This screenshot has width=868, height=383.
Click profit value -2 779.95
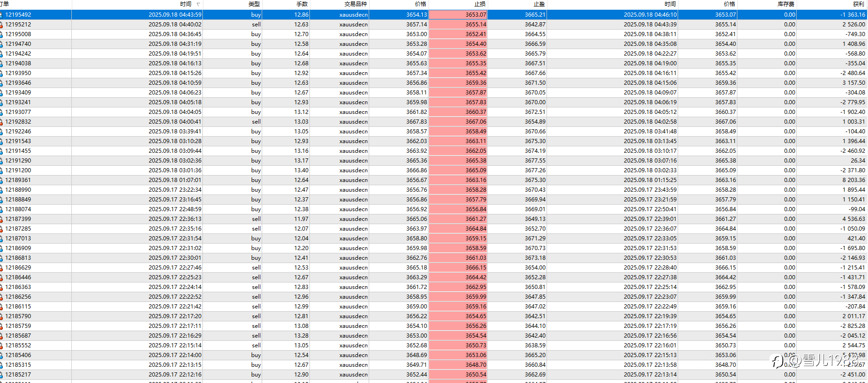[x=853, y=102]
